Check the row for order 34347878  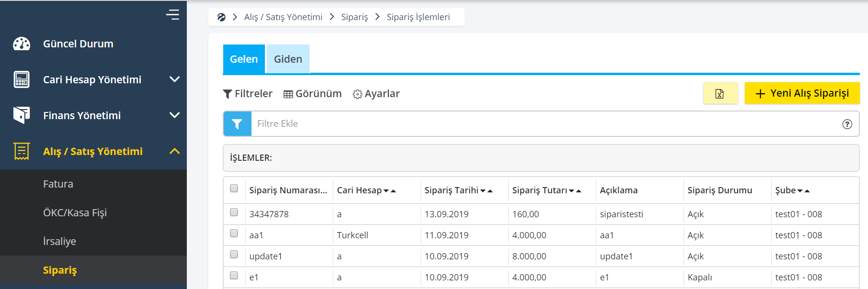pyautogui.click(x=234, y=212)
